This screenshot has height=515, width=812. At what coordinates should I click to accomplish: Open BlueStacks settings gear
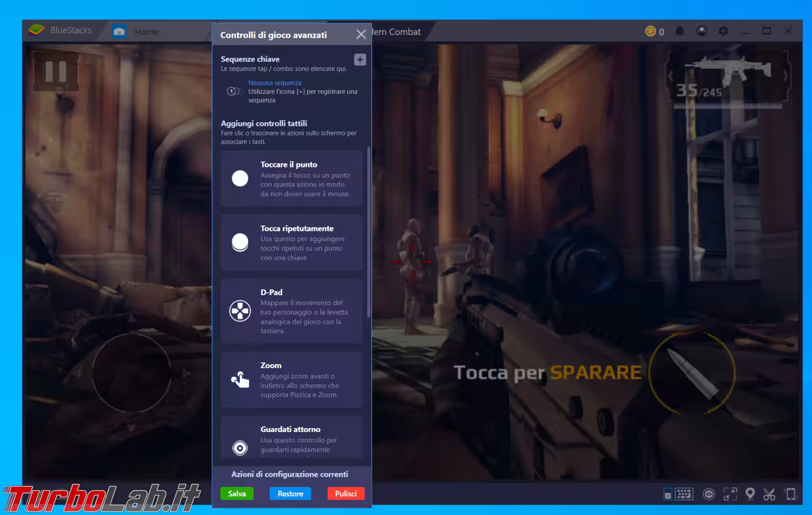coord(723,31)
